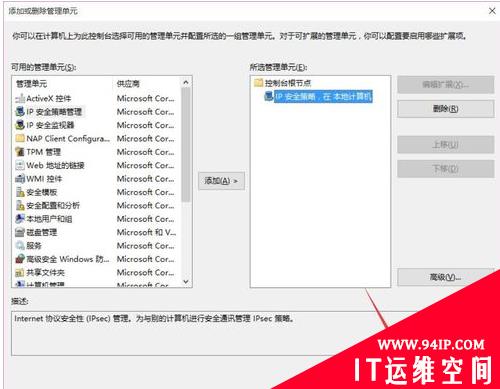The height and width of the screenshot is (389, 500).
Task: Click the snap-in list scrollbar thumb
Action: click(186, 144)
